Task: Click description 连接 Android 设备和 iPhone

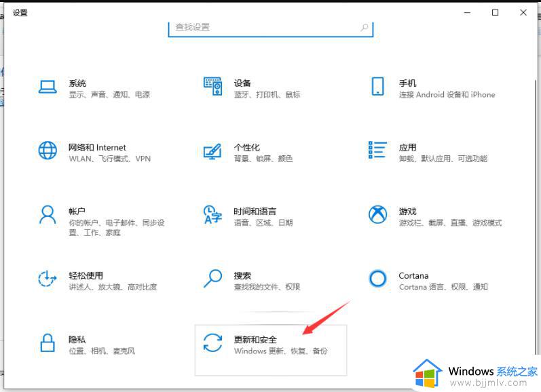Action: pos(447,94)
